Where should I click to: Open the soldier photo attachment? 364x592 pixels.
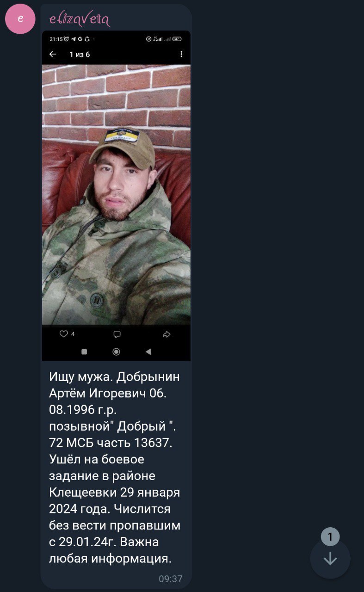[x=116, y=196]
